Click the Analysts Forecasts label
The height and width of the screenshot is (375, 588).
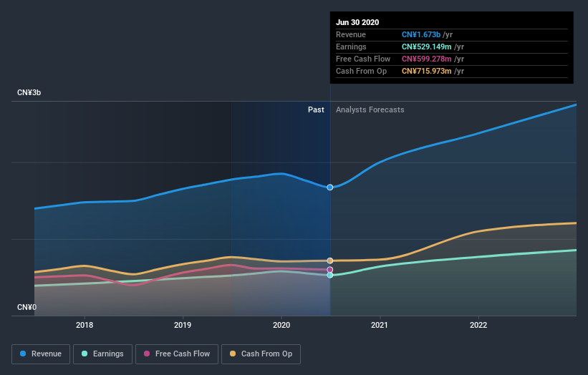click(370, 109)
